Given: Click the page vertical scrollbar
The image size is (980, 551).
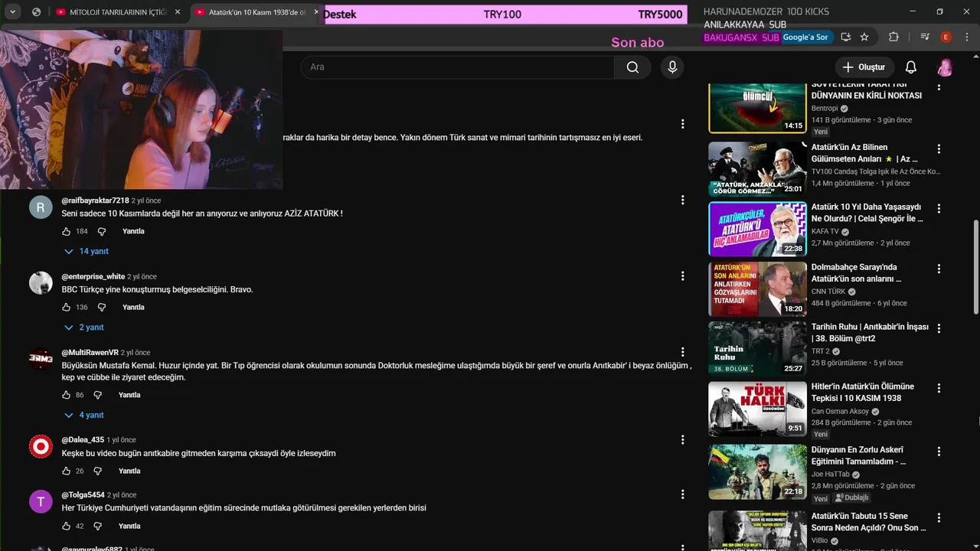Looking at the screenshot, I should tap(975, 266).
